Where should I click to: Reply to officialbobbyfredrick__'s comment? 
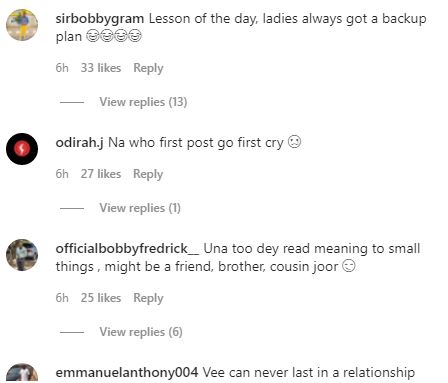point(148,298)
